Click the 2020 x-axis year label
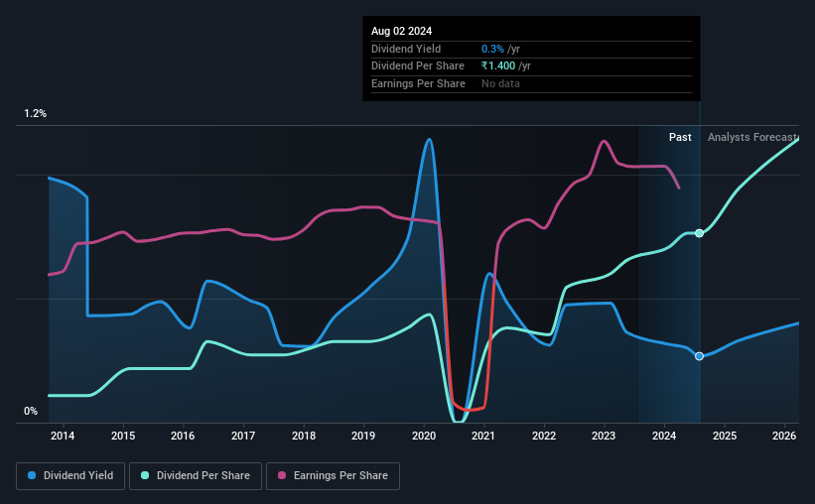815x504 pixels. pos(424,436)
